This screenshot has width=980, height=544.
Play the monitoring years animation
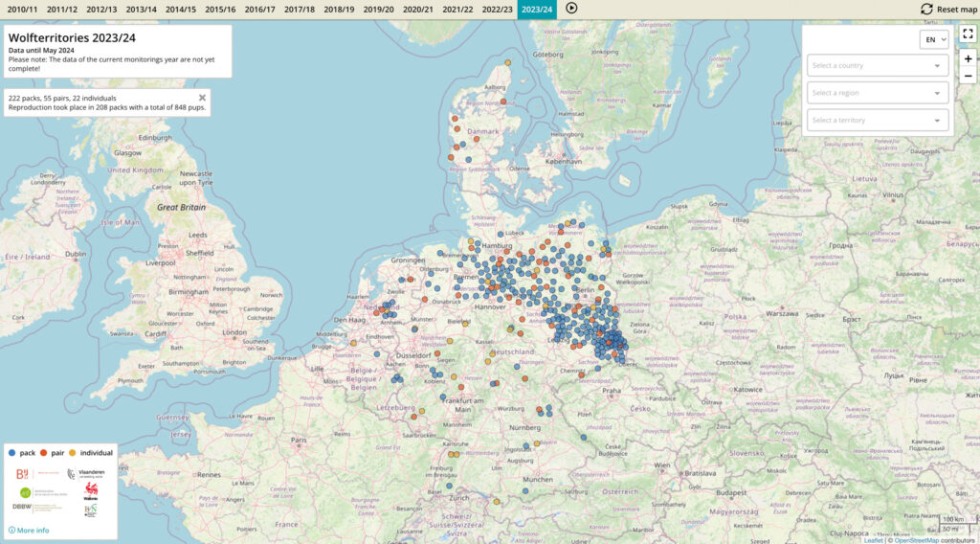[571, 8]
